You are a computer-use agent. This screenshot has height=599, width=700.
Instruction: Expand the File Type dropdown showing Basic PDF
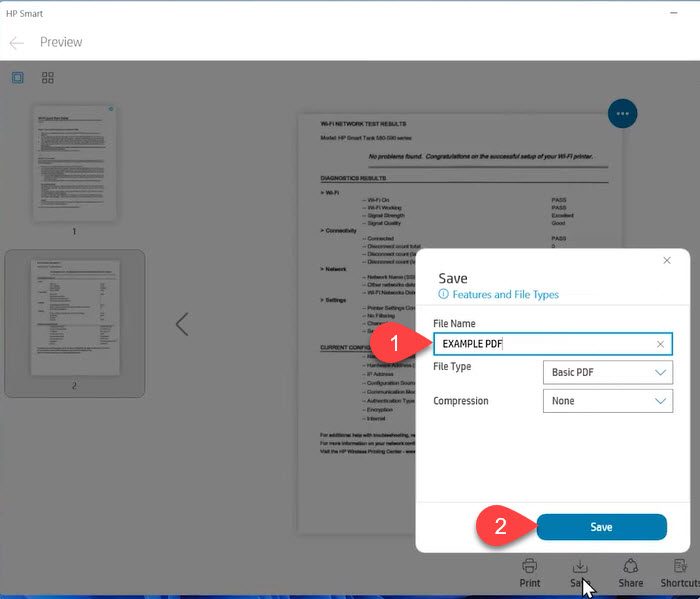click(608, 373)
